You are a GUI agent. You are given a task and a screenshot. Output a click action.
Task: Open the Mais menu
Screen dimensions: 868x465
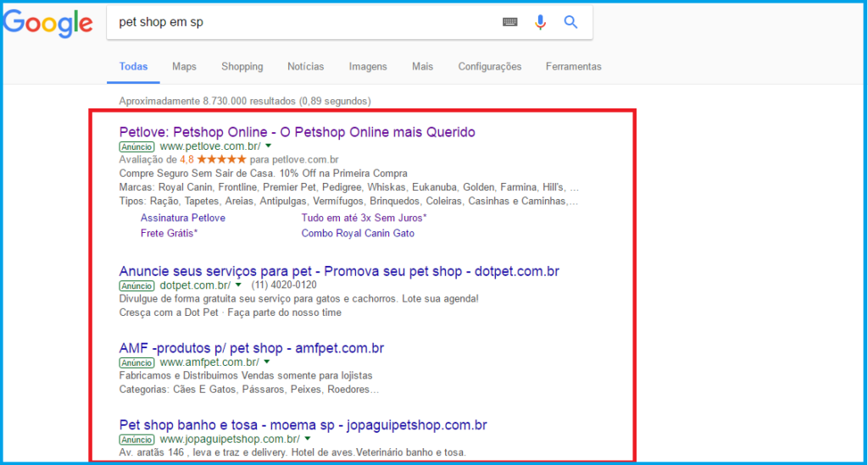coord(422,66)
